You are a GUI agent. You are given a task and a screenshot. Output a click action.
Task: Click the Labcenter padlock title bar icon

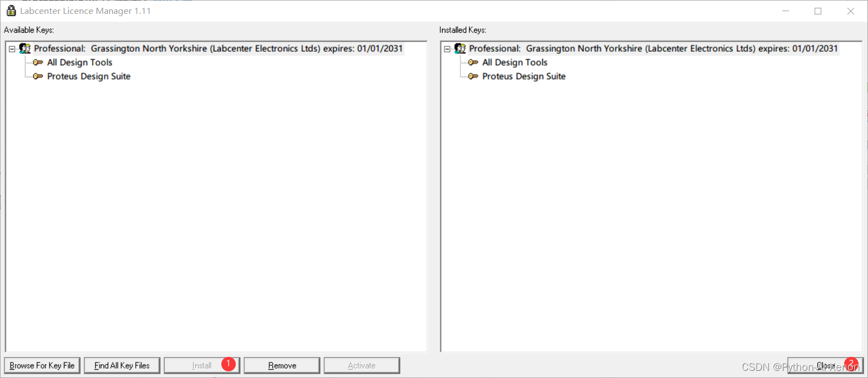[x=11, y=11]
